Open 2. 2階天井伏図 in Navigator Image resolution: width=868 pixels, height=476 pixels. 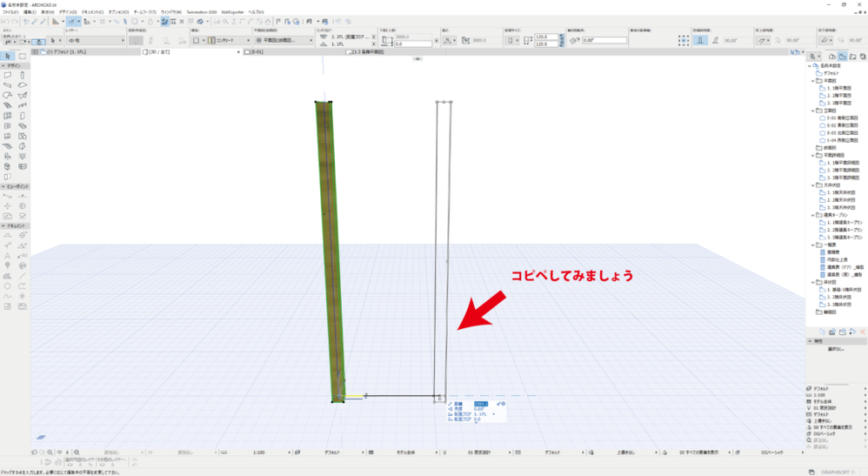[x=841, y=200]
